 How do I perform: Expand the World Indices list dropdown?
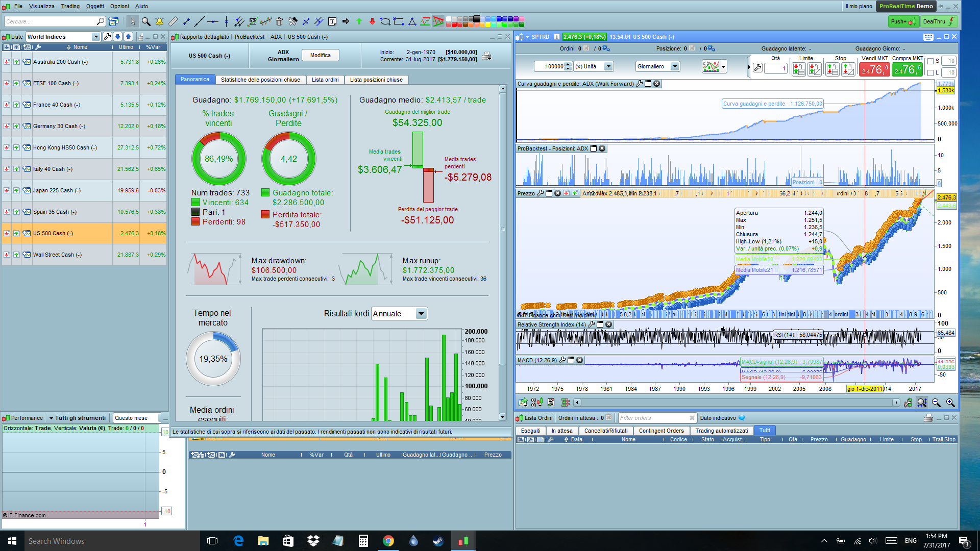[x=95, y=37]
